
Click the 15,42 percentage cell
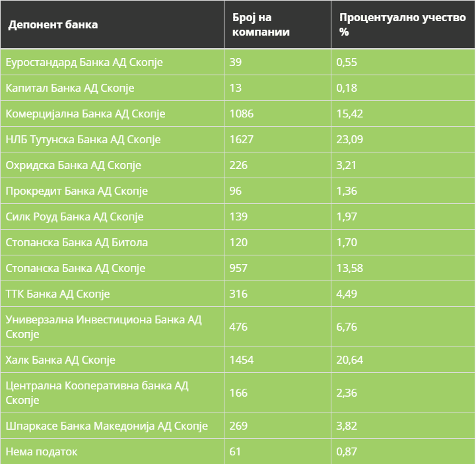tap(403, 114)
